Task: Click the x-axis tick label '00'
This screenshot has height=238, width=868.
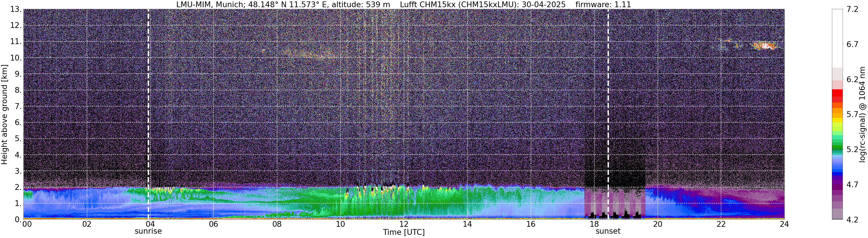Action: click(x=27, y=224)
